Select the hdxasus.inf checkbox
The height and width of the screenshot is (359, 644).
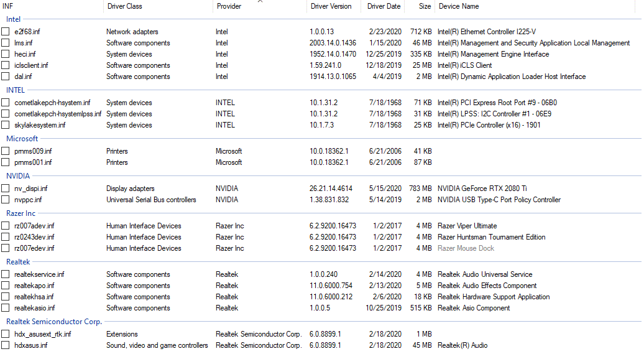tap(6, 345)
